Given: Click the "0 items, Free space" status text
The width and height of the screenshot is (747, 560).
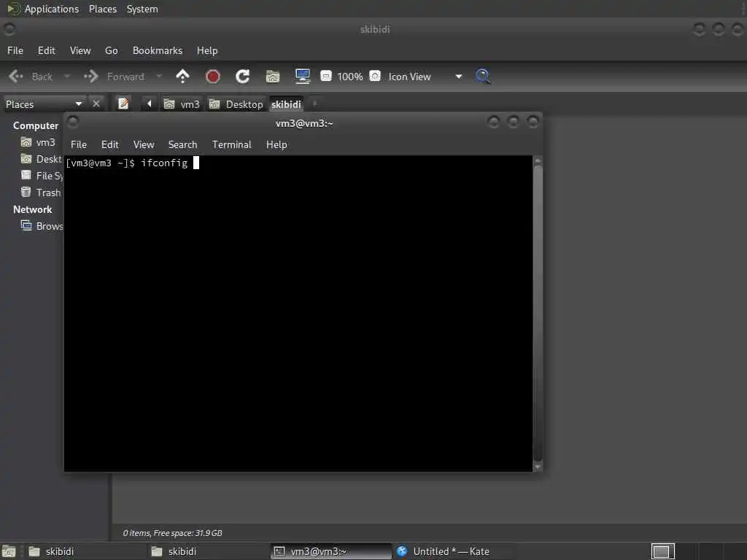Looking at the screenshot, I should (172, 533).
